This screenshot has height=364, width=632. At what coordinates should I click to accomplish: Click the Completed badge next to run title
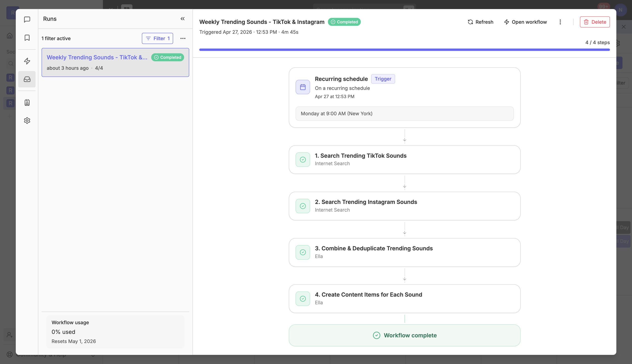(344, 22)
